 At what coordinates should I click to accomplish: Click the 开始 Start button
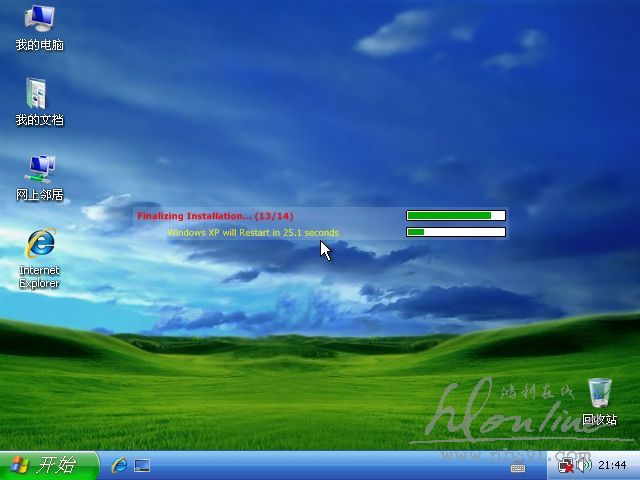49,465
